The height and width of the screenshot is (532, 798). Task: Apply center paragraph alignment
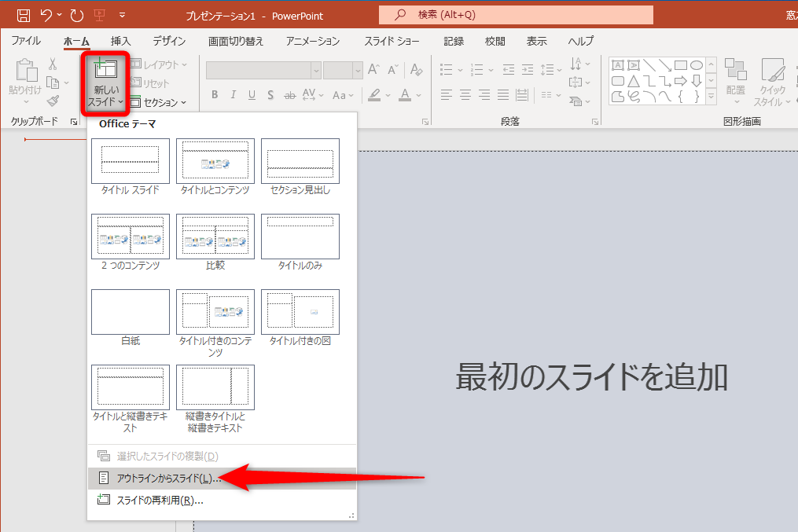pyautogui.click(x=465, y=94)
